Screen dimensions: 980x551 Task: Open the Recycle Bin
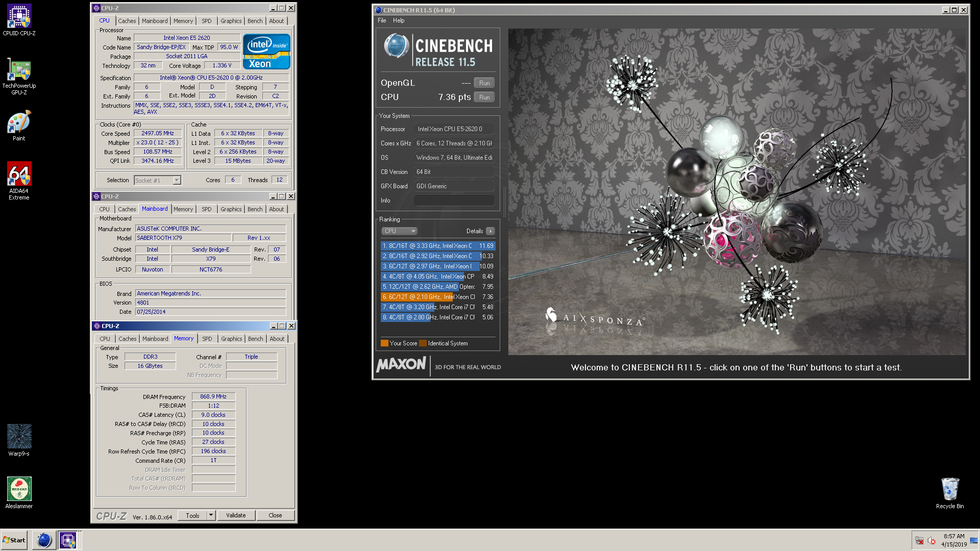pos(950,493)
